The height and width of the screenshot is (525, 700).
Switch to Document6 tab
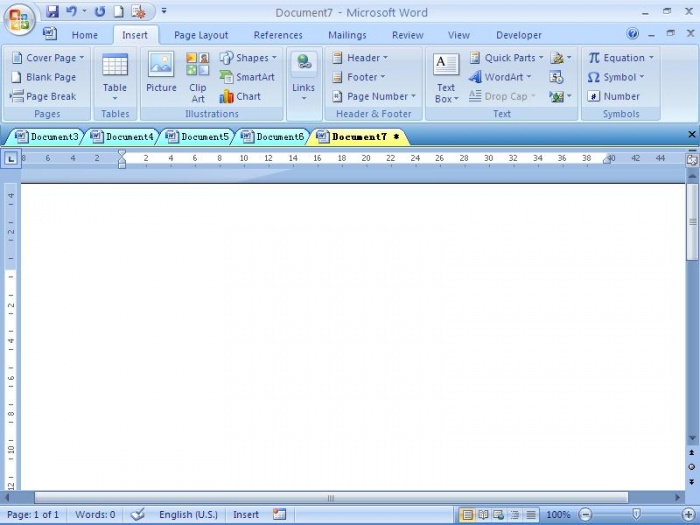(x=272, y=137)
